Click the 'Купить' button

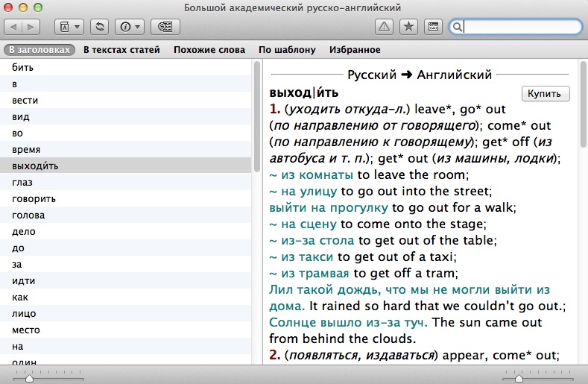546,93
